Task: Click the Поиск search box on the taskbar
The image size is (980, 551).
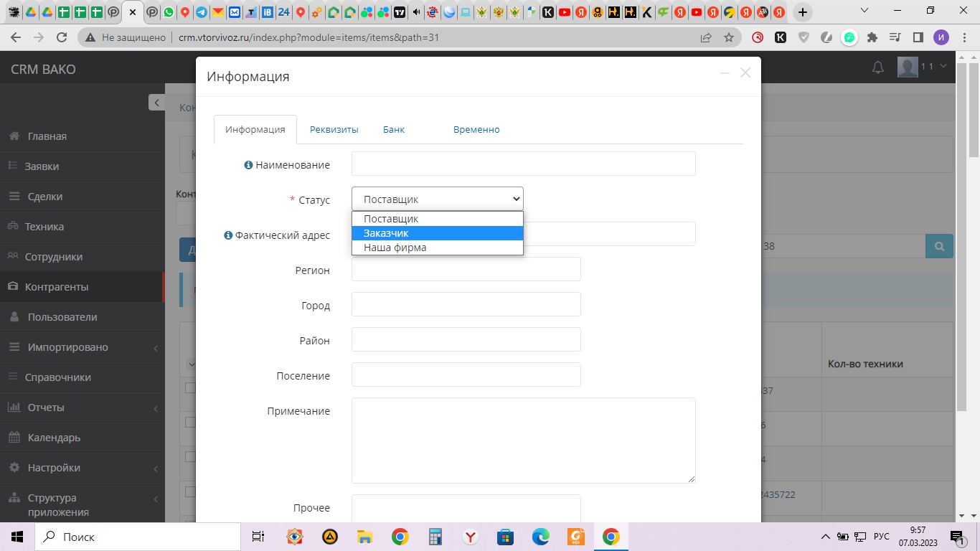Action: coord(137,537)
